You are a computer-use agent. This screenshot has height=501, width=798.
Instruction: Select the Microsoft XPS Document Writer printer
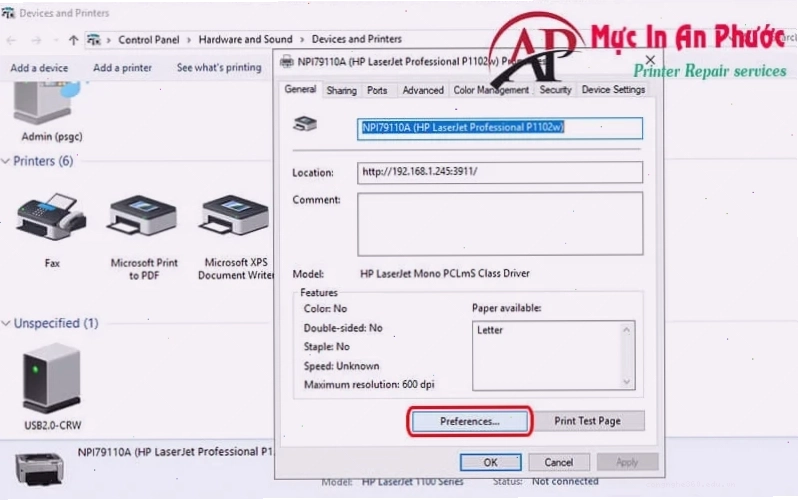pyautogui.click(x=235, y=216)
